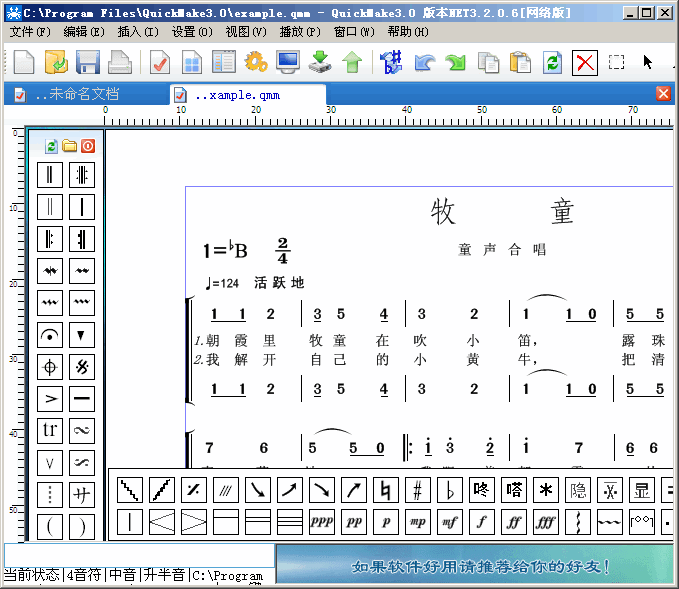Choose the flat accidental symbol

click(451, 490)
